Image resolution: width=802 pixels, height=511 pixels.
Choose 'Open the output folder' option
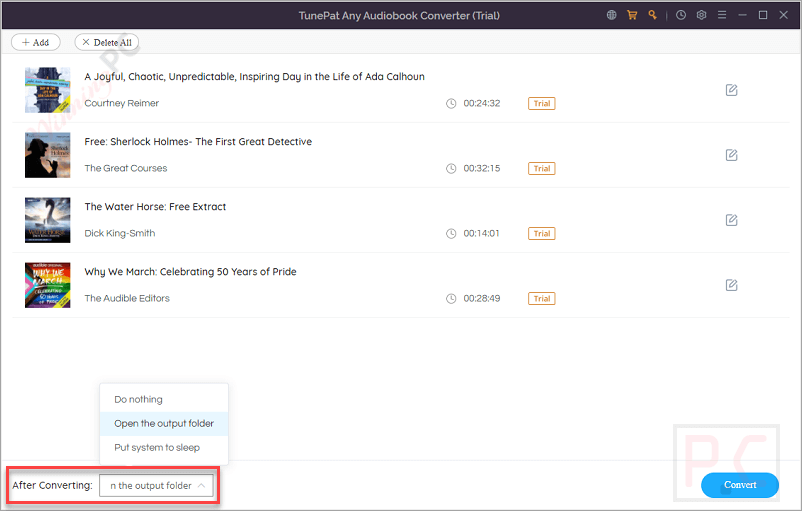(164, 424)
